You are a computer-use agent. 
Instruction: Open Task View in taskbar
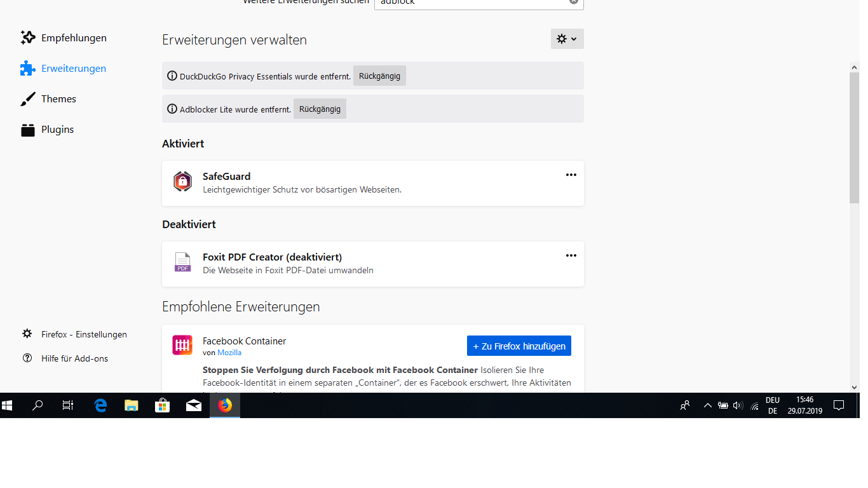pyautogui.click(x=68, y=405)
